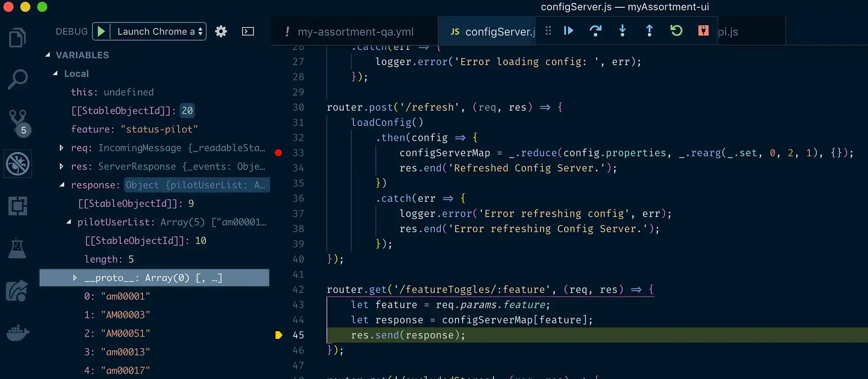Collapse the pilotUserList array node
The height and width of the screenshot is (379, 868).
(x=69, y=222)
